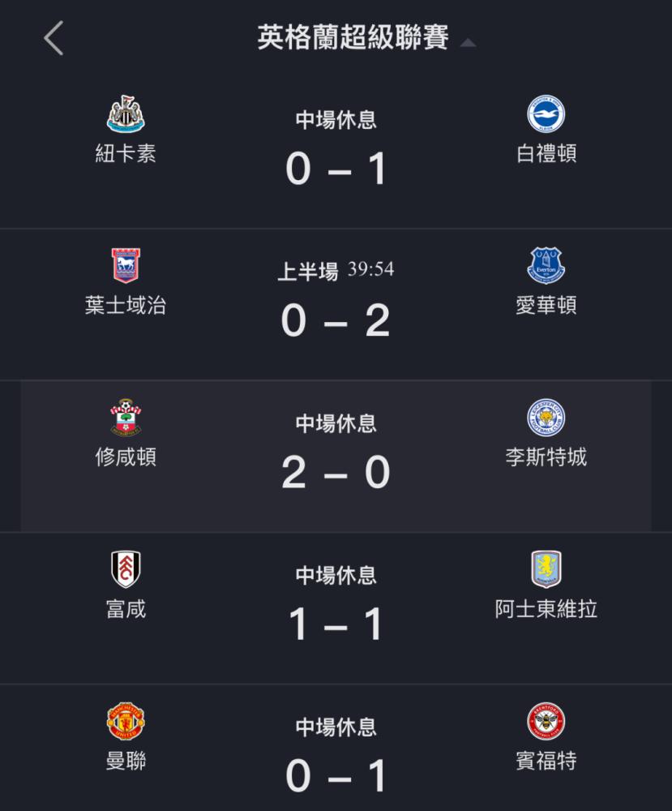
Task: Tap the Aston Villa (阿士東維拉) badge
Action: [546, 569]
